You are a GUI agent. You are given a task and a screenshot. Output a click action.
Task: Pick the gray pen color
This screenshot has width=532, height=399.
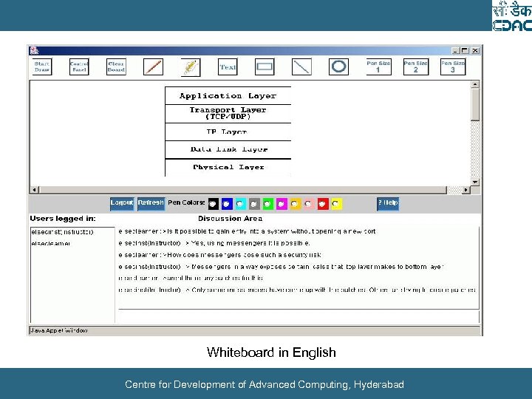[254, 204]
